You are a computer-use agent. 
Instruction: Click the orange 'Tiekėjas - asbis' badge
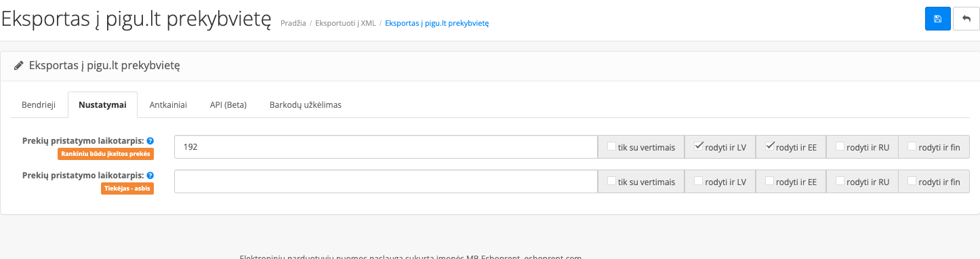tap(127, 188)
